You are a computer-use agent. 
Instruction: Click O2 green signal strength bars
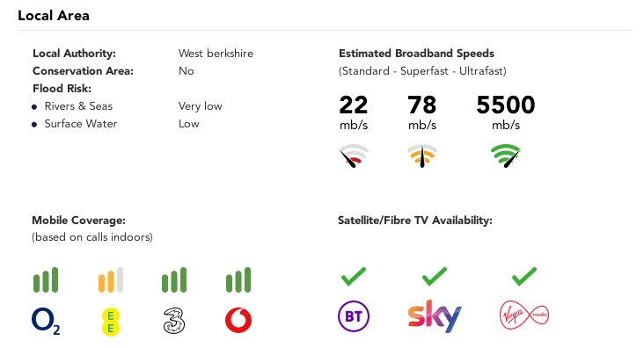(x=46, y=279)
